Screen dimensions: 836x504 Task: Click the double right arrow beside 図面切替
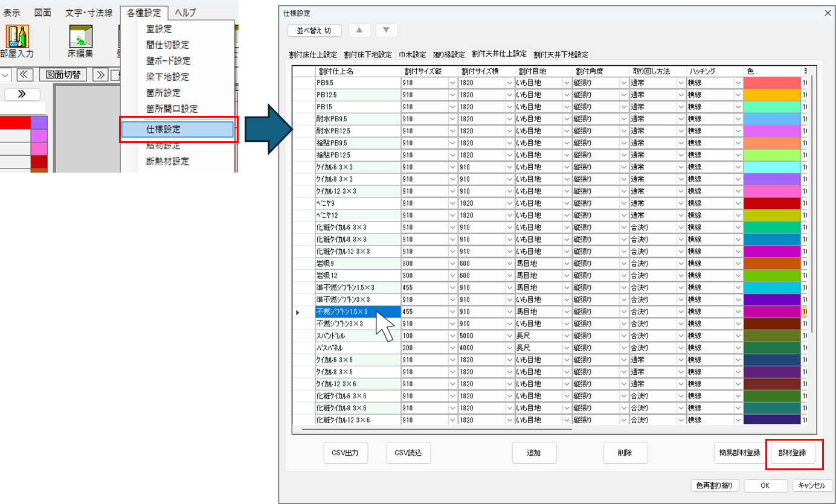98,75
